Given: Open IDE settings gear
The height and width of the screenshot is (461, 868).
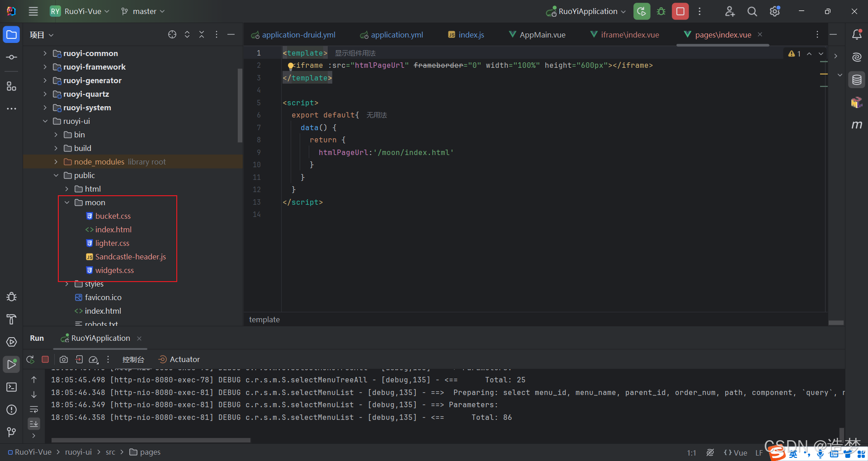Looking at the screenshot, I should tap(775, 11).
